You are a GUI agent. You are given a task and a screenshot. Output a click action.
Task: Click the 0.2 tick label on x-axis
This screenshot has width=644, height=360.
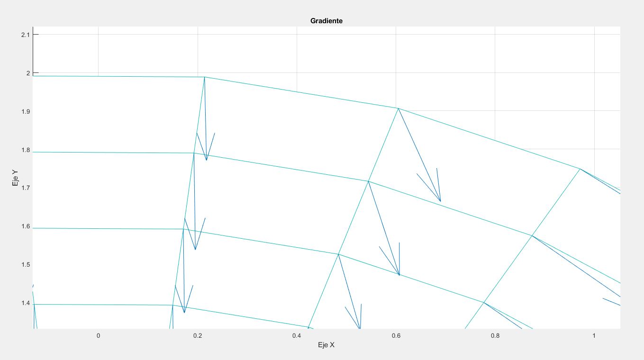(198, 336)
